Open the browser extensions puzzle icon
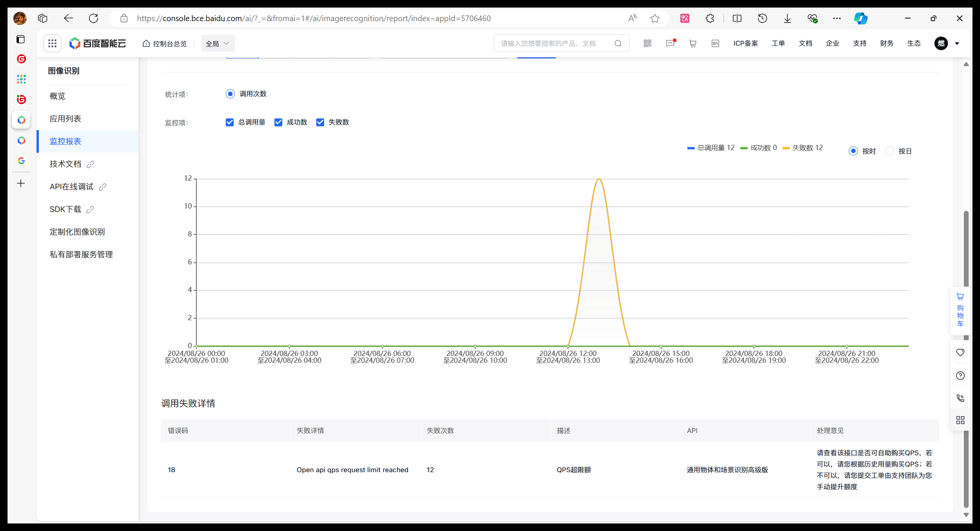980x531 pixels. pyautogui.click(x=710, y=18)
